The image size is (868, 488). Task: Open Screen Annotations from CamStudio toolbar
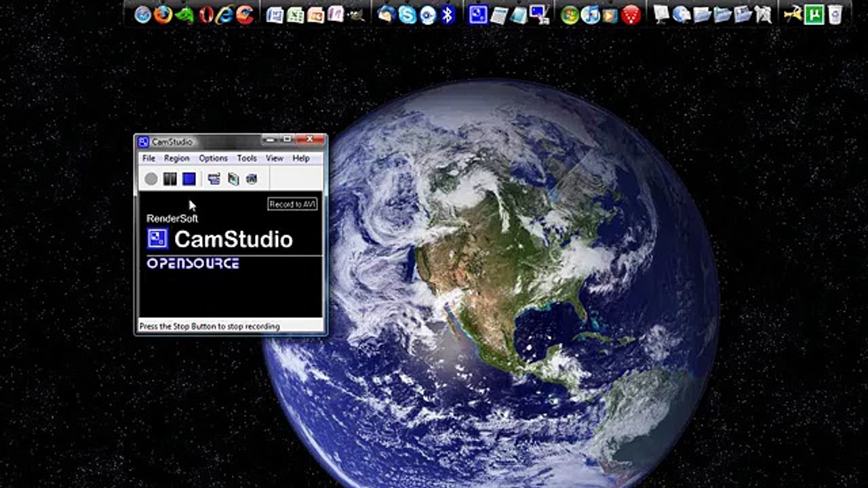(233, 179)
